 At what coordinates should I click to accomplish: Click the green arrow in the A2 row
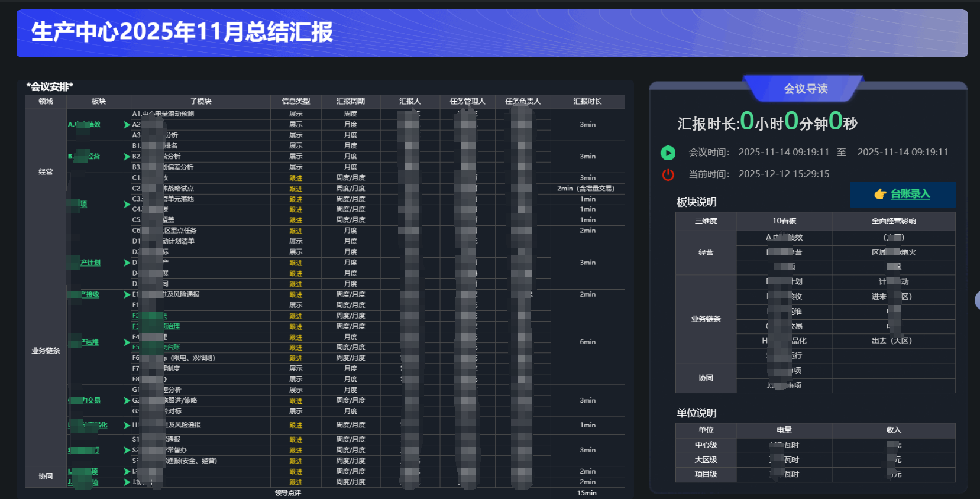(x=127, y=125)
